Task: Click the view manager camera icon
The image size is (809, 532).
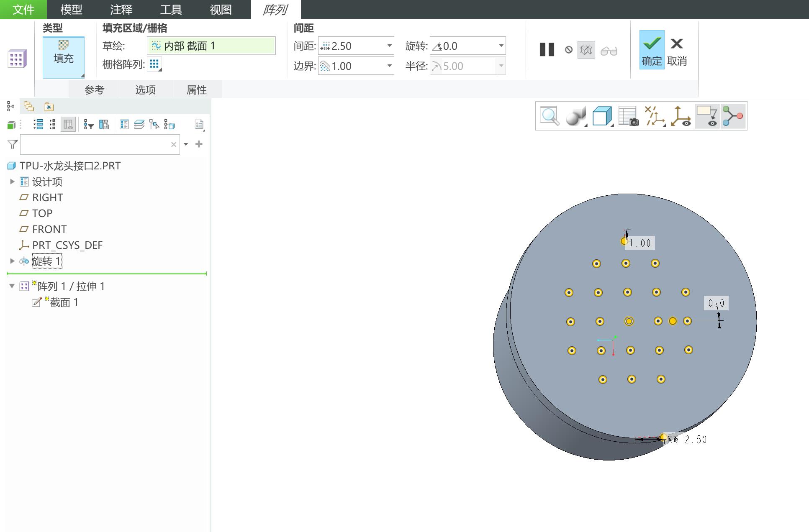Action: [629, 116]
